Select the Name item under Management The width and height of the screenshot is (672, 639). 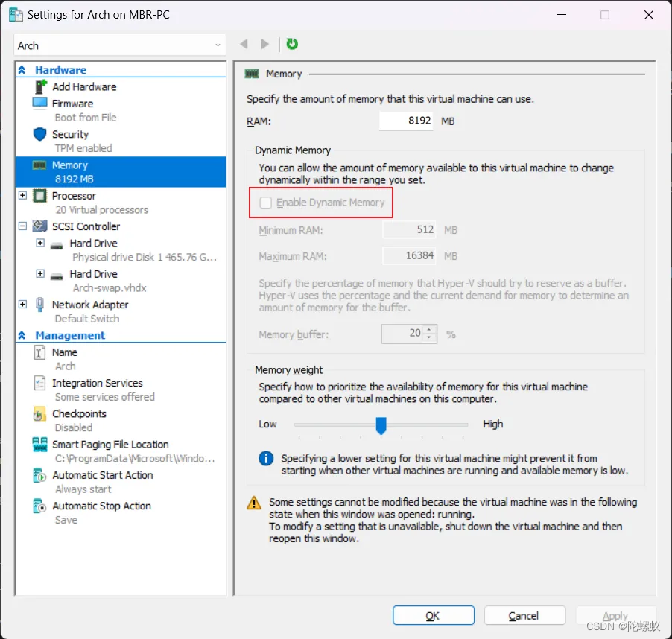pyautogui.click(x=65, y=352)
